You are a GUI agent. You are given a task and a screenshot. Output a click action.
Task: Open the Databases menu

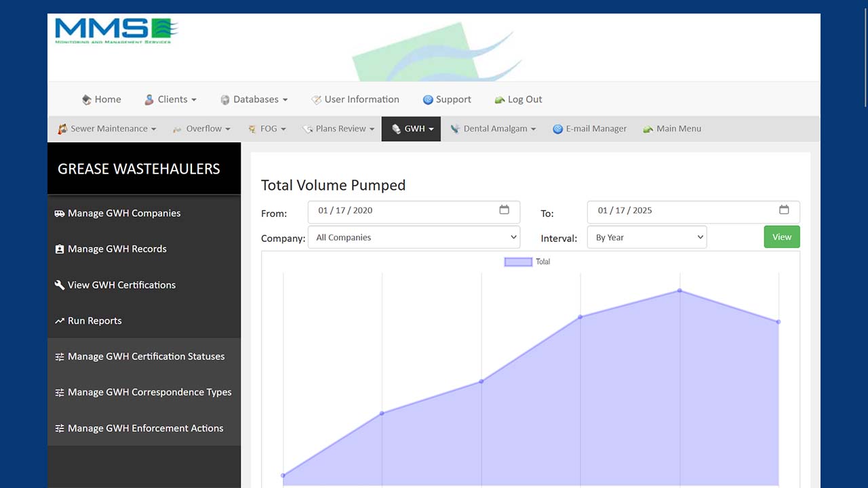click(254, 100)
